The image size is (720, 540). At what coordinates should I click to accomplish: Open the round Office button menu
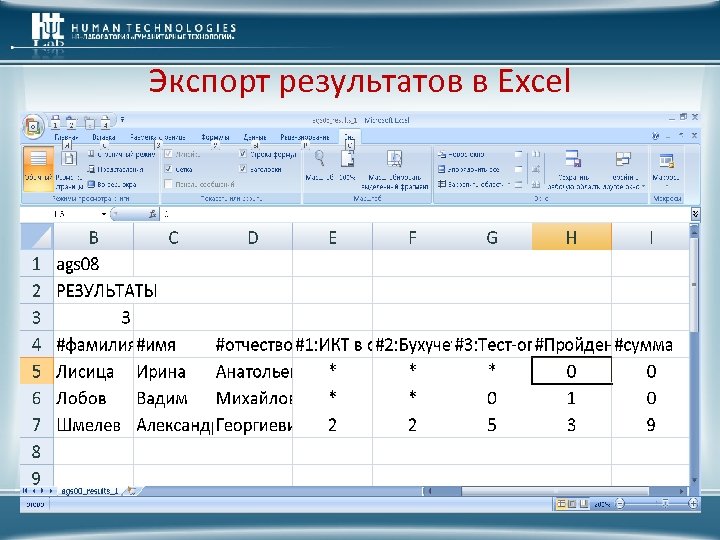(33, 126)
